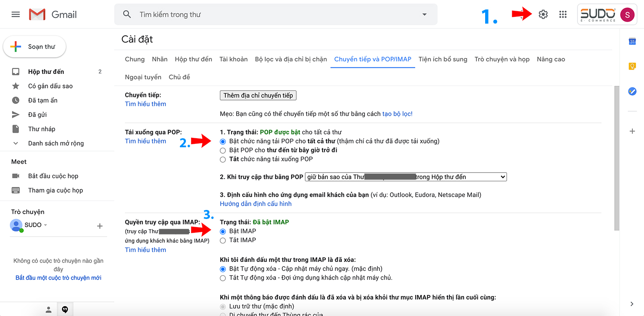Expand the search options dropdown arrow
This screenshot has height=316, width=644.
[424, 14]
